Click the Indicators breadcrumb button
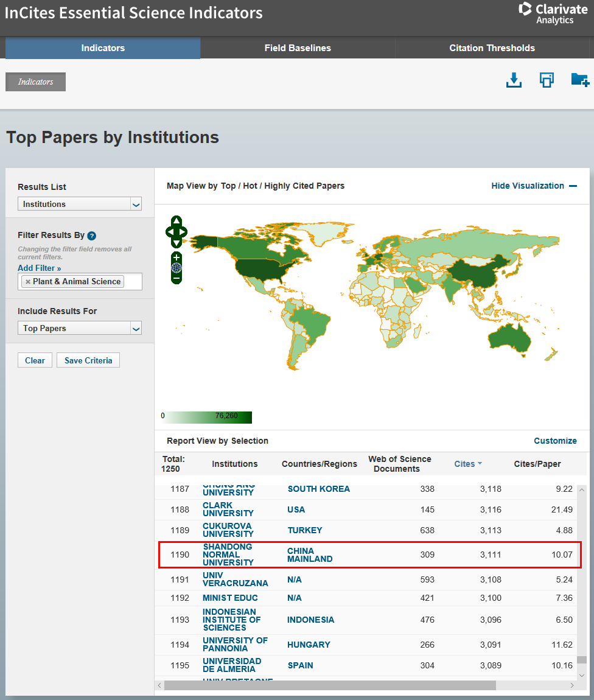The width and height of the screenshot is (594, 700). coord(35,82)
